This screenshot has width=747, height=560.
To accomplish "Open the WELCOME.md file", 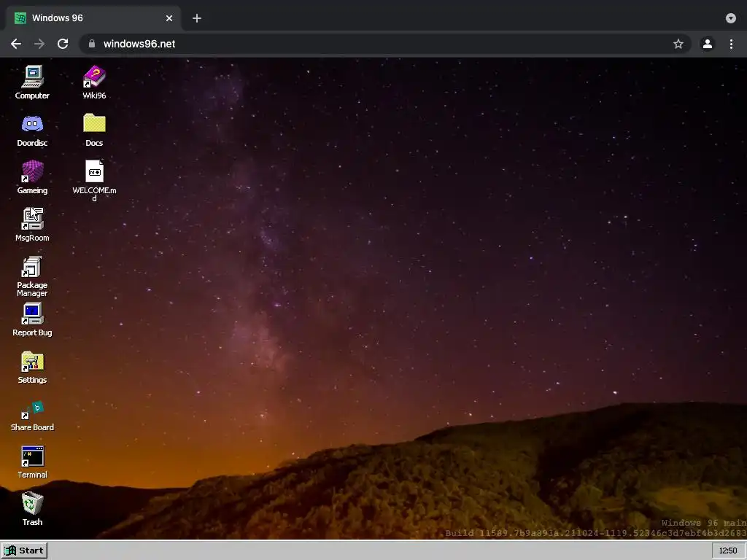I will click(x=94, y=180).
